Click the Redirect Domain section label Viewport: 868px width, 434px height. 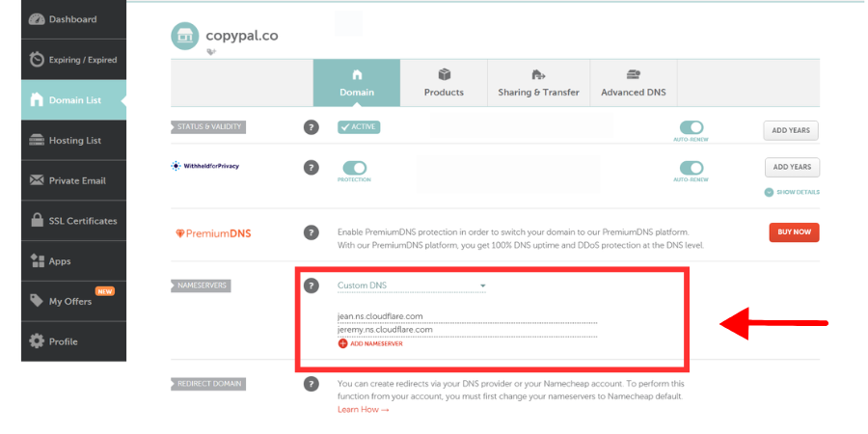tap(208, 384)
